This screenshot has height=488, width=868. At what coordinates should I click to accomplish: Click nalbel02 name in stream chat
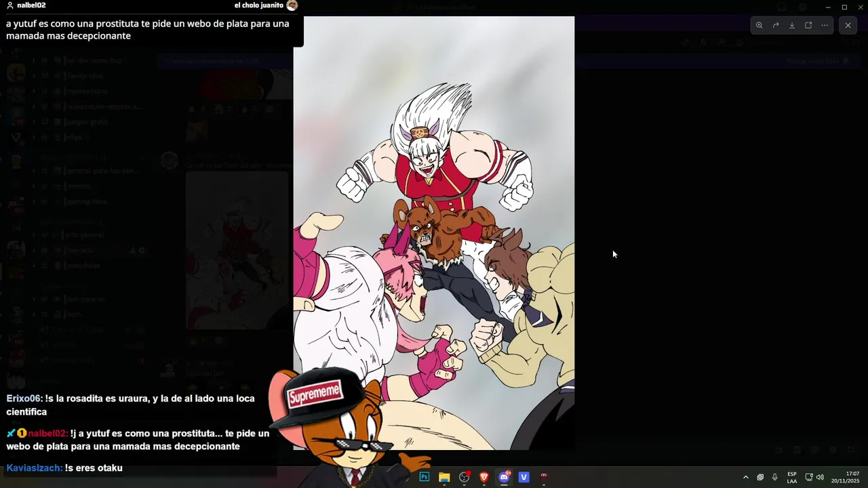point(47,434)
